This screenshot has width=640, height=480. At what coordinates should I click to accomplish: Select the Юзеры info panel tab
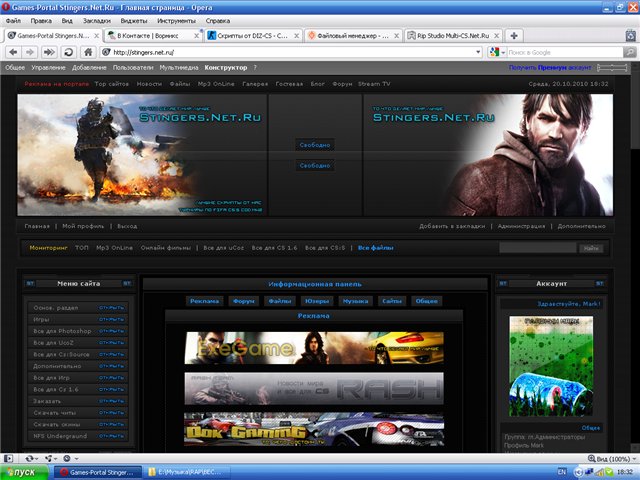pyautogui.click(x=317, y=301)
